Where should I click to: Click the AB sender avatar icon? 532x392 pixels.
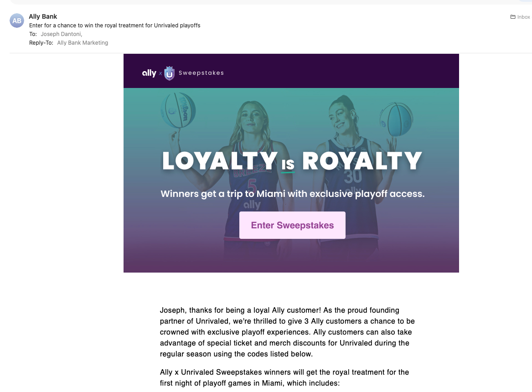(x=17, y=21)
